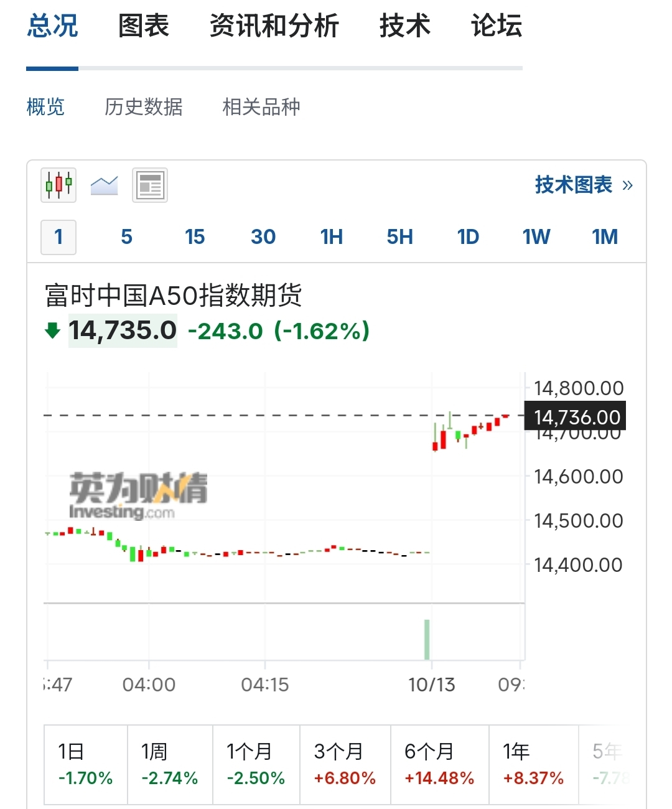Click the green volume bar in the chart
The height and width of the screenshot is (809, 672).
(x=427, y=639)
